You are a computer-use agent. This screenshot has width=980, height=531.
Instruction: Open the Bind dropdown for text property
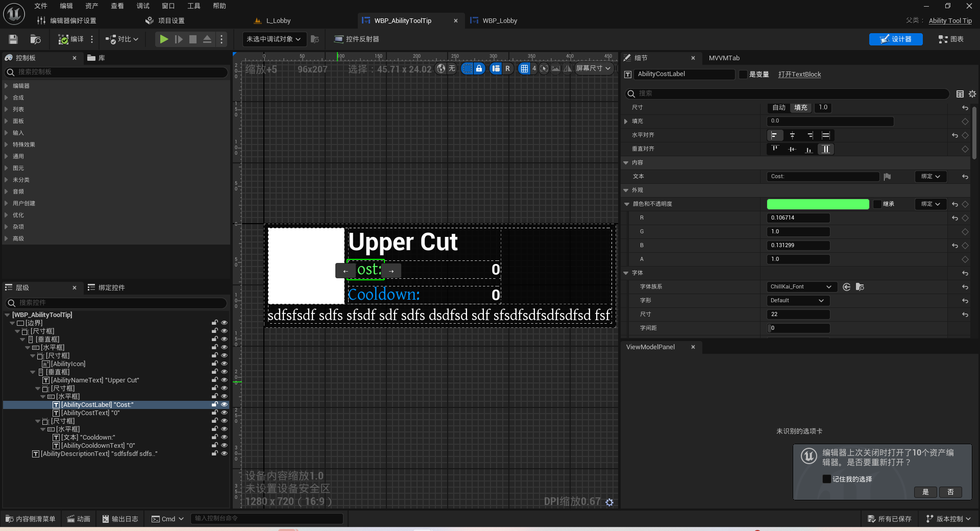(930, 177)
